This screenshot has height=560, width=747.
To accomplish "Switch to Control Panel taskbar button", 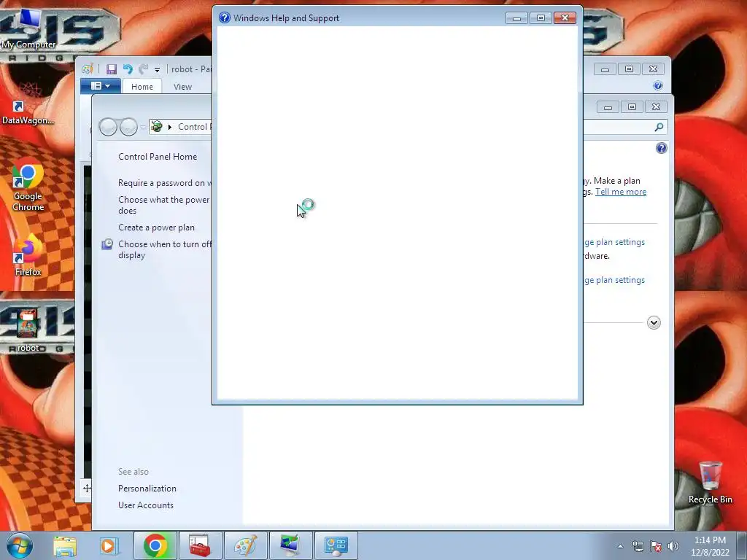I will click(x=336, y=545).
